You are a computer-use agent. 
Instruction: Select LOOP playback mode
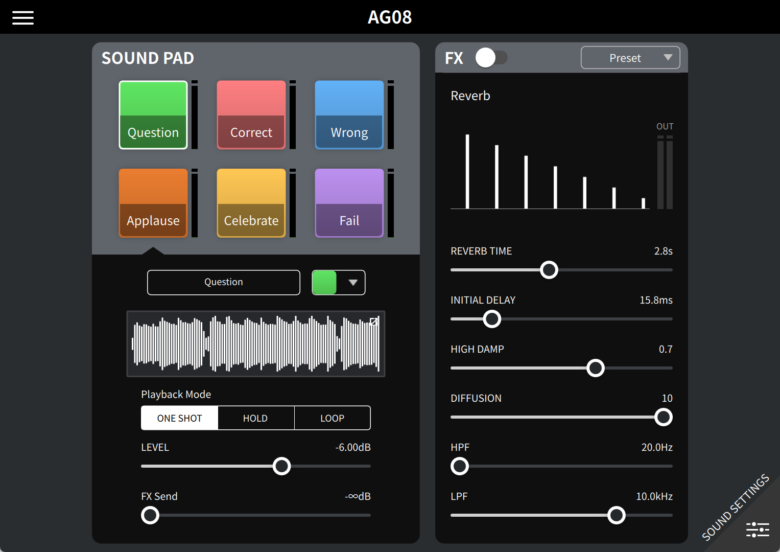click(x=332, y=418)
